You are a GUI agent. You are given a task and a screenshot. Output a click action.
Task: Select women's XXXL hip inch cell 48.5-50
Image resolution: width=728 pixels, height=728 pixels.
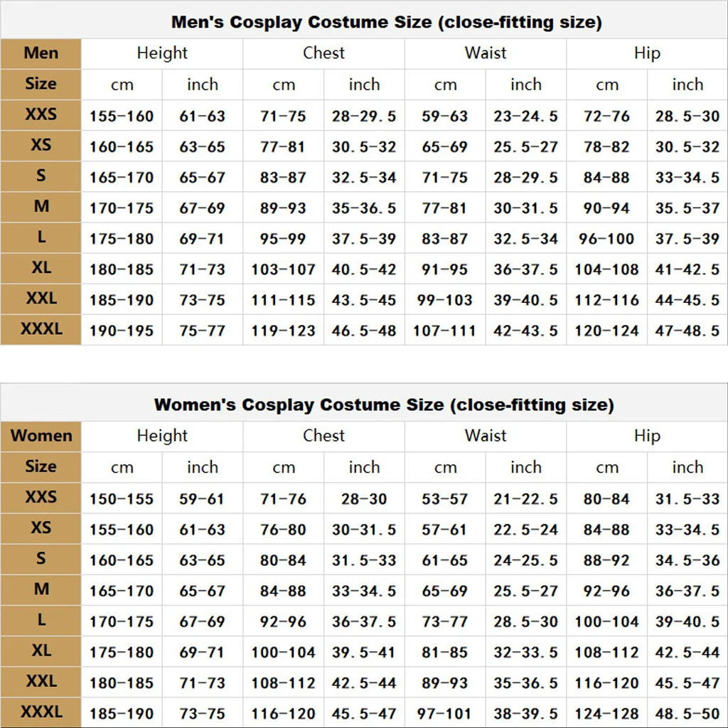point(687,713)
